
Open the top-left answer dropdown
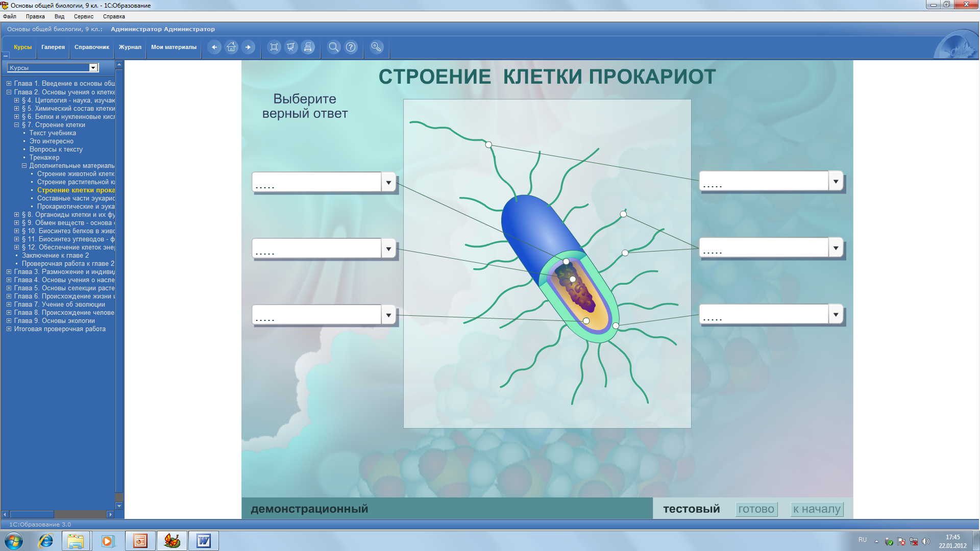tap(388, 182)
